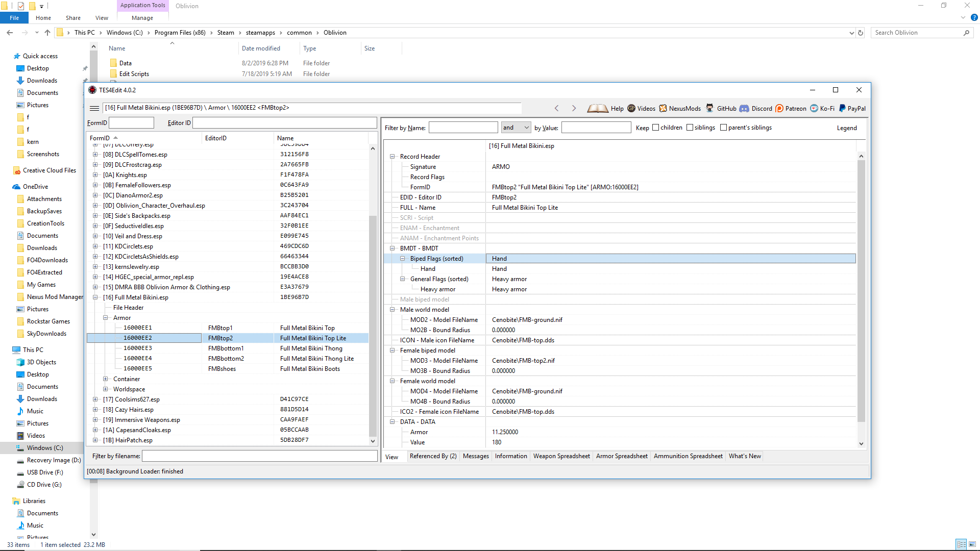980x551 pixels.
Task: Select Creative Cloud Files in sidebar
Action: click(50, 170)
